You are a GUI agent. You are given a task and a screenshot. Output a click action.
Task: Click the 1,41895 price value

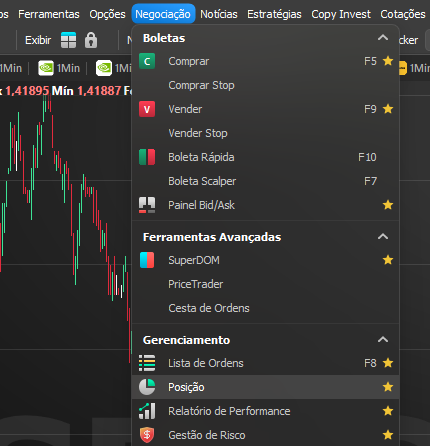coord(27,91)
